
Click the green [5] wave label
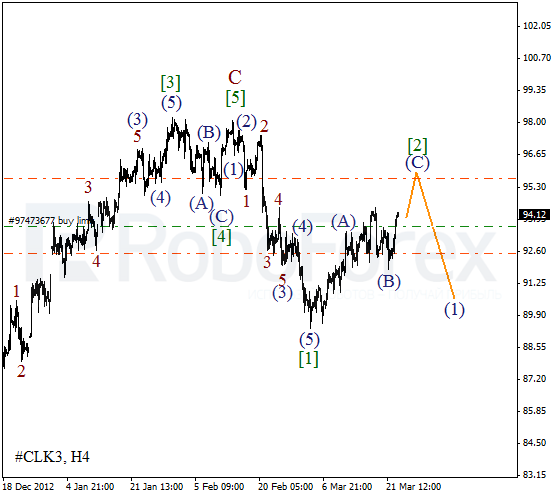[x=236, y=98]
